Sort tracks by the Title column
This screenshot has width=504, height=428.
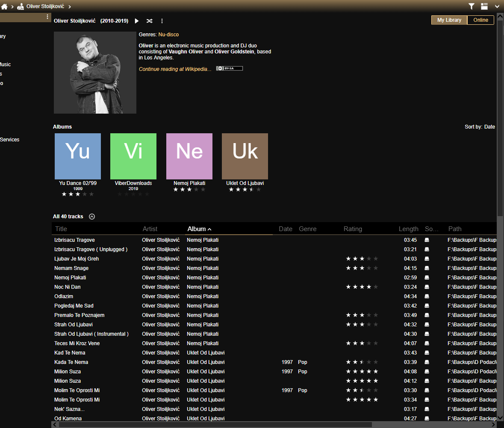(x=62, y=229)
